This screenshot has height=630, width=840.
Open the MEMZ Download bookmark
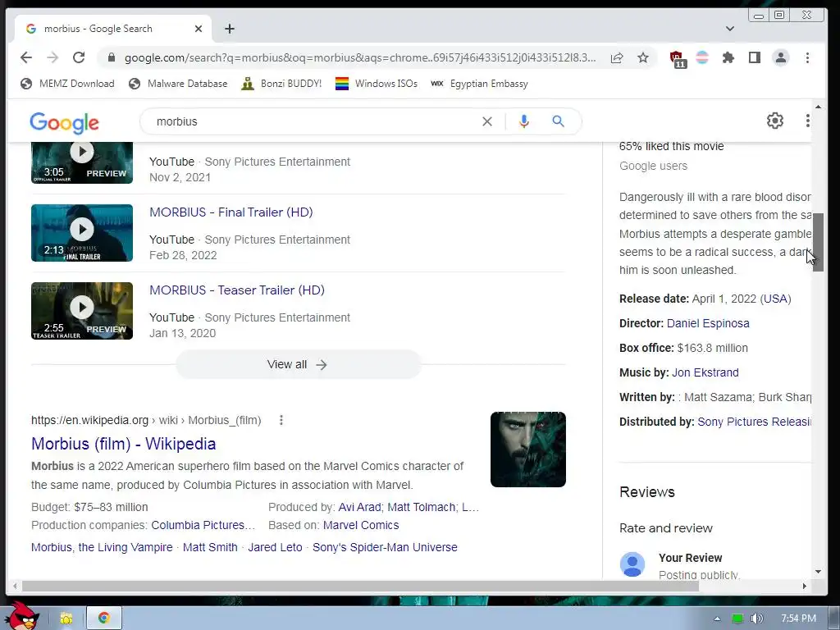(x=67, y=84)
